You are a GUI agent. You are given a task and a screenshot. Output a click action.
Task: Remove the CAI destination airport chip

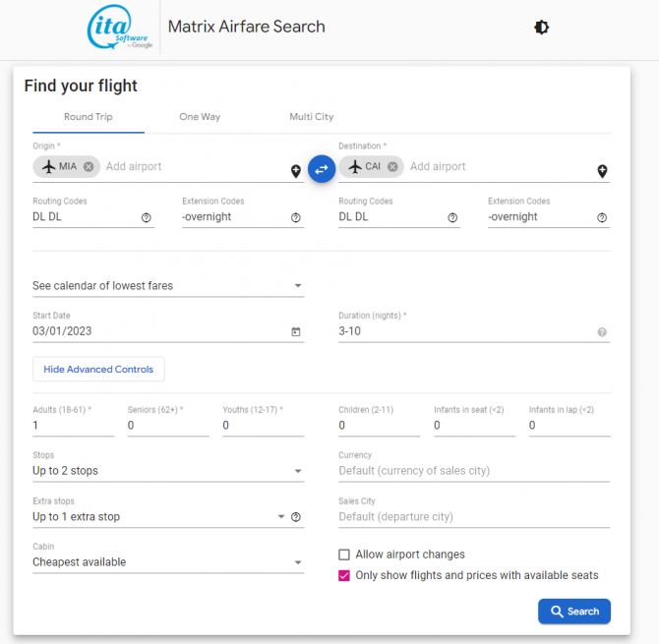[x=392, y=167]
